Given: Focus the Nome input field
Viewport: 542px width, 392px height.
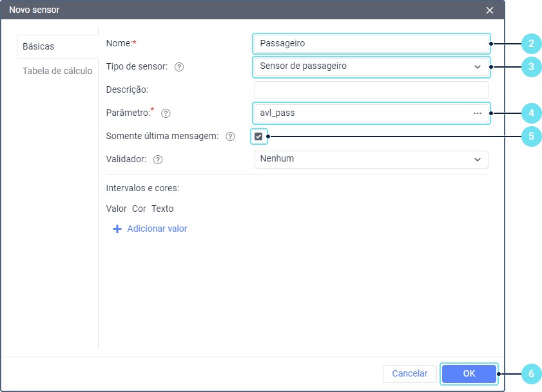Looking at the screenshot, I should pos(371,44).
